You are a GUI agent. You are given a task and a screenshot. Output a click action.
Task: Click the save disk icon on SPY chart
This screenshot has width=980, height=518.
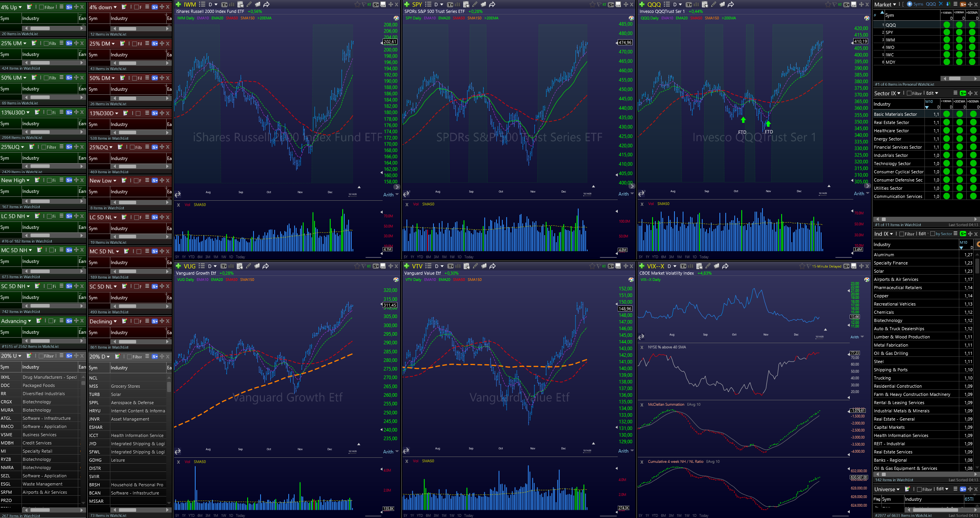pyautogui.click(x=618, y=4)
